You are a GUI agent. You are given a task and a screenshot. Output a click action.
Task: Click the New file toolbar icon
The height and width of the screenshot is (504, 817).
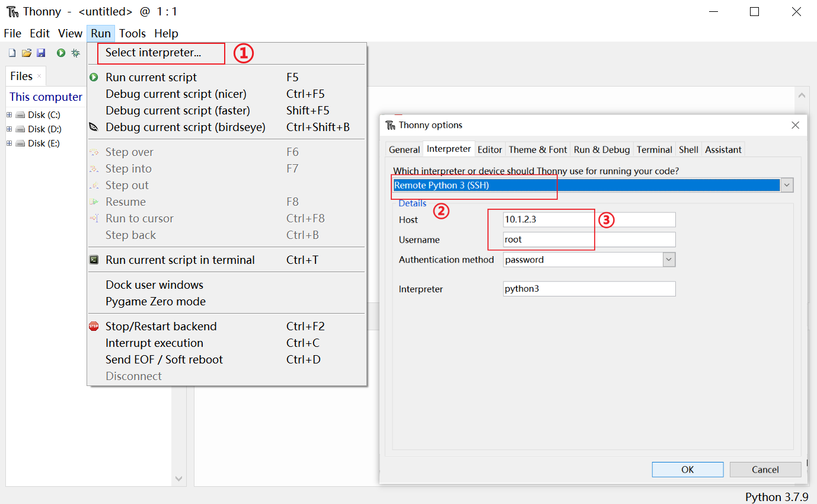click(x=12, y=53)
